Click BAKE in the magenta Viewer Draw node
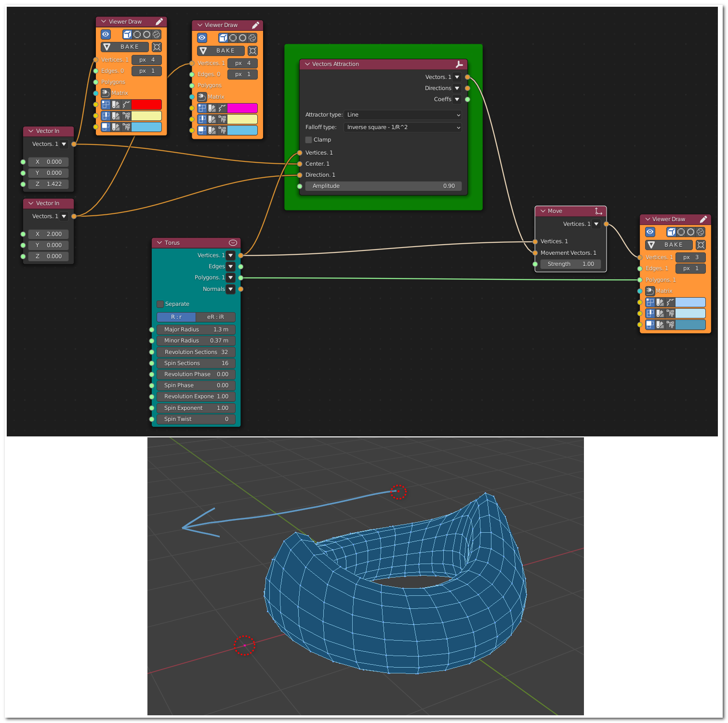This screenshot has width=728, height=723. (221, 51)
